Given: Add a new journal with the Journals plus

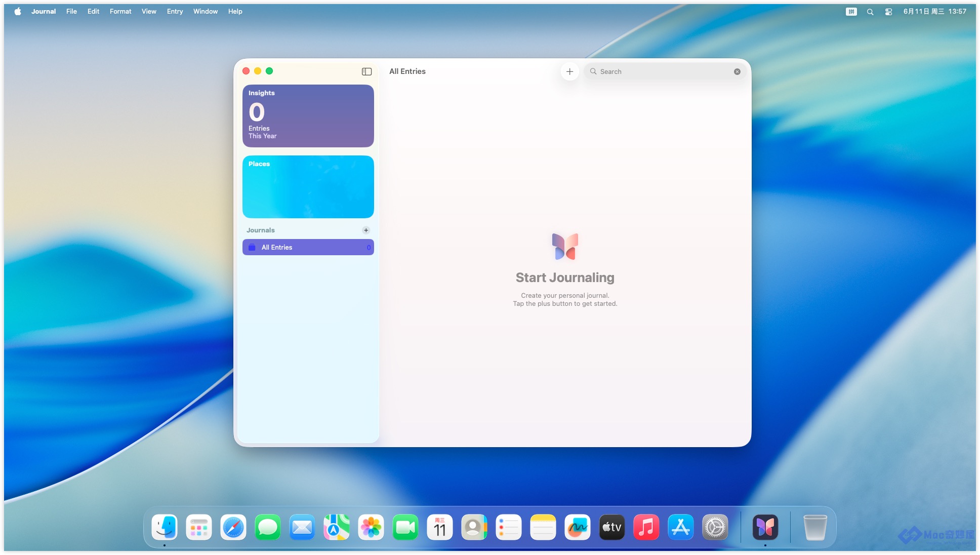Looking at the screenshot, I should pos(366,230).
